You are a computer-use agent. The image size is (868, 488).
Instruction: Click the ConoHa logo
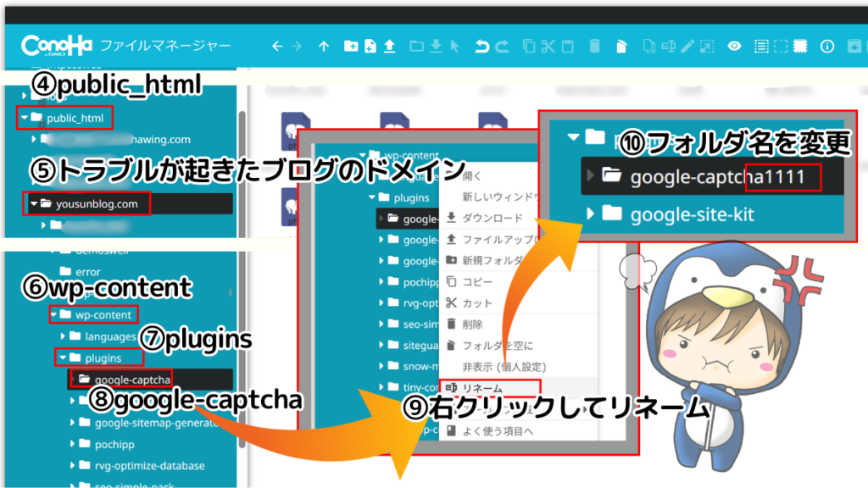[x=56, y=46]
